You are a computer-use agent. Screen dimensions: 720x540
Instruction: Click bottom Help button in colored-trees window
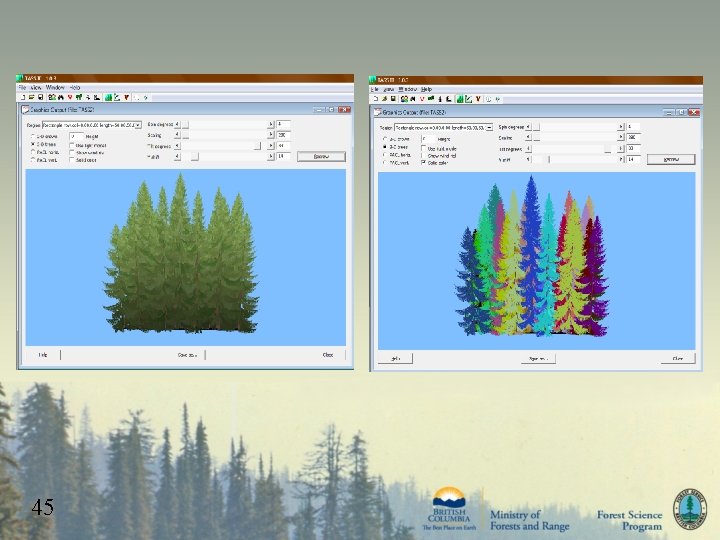pyautogui.click(x=395, y=359)
